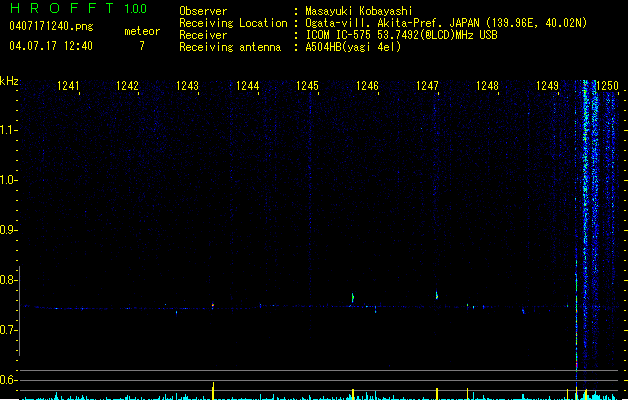
Task: Click the 1241 time axis label
Action: point(68,86)
